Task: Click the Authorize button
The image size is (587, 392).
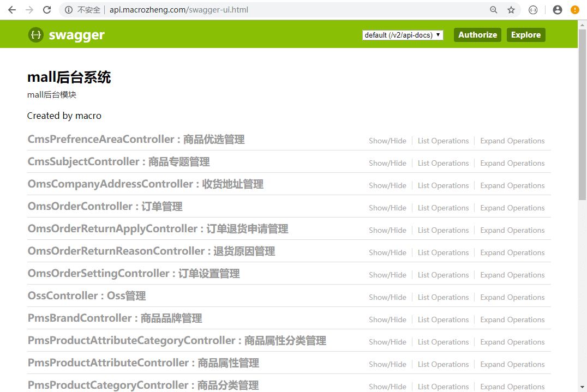Action: [x=477, y=35]
